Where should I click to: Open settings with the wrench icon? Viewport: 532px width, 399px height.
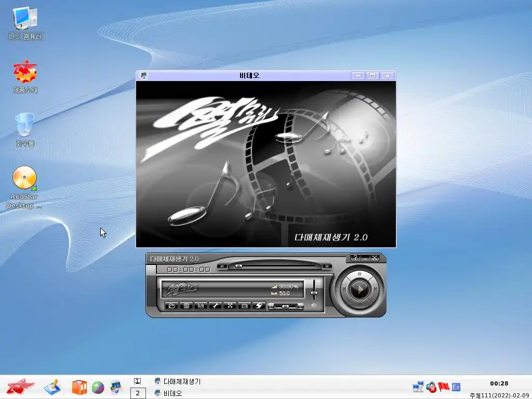[x=215, y=305]
